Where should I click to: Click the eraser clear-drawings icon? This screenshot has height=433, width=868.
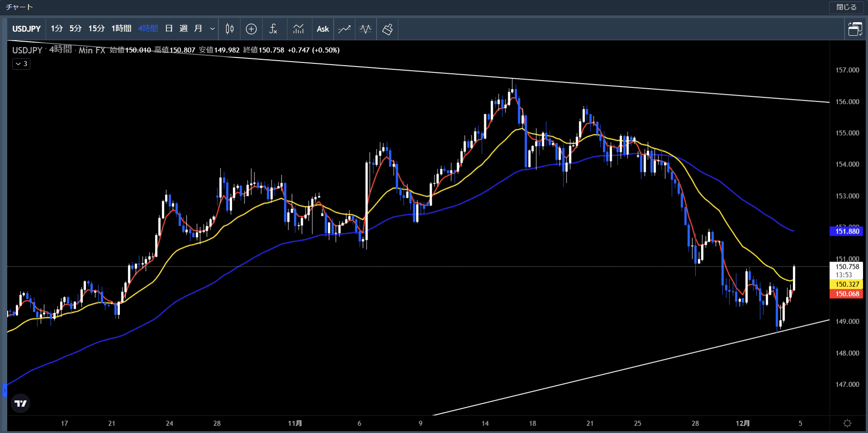tap(387, 29)
